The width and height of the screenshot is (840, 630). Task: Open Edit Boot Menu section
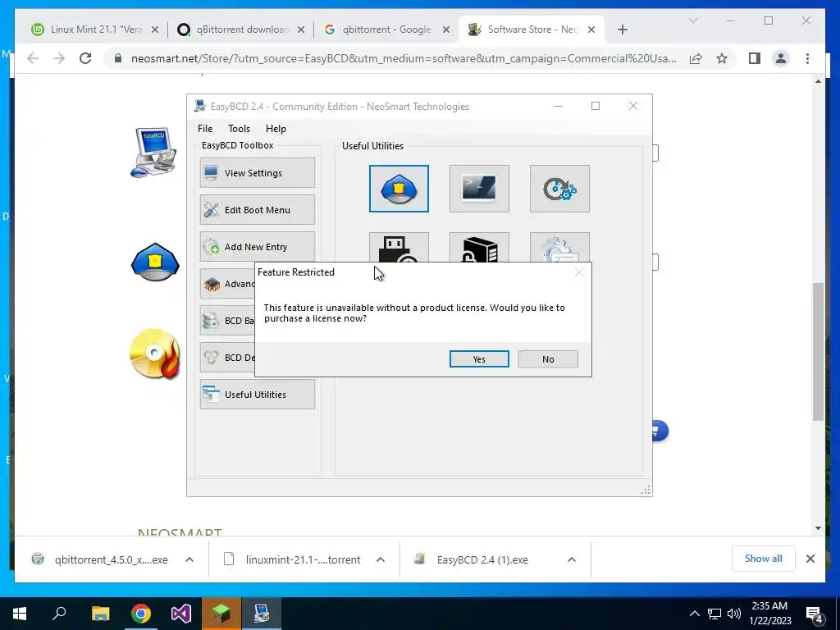(257, 209)
